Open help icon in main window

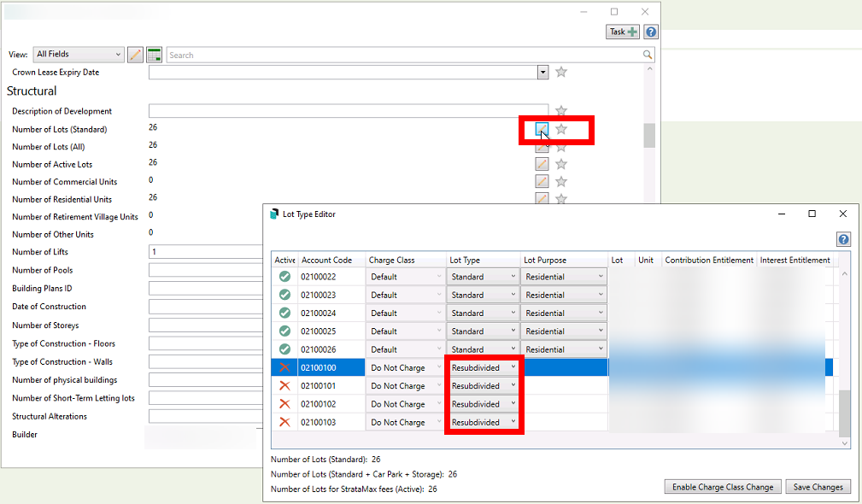tap(651, 32)
